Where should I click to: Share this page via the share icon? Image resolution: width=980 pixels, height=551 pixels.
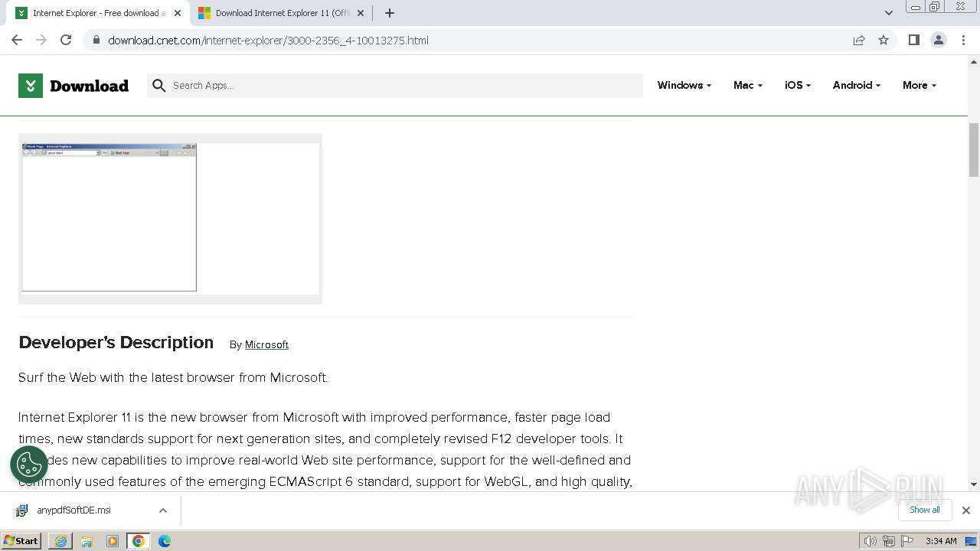[x=859, y=40]
